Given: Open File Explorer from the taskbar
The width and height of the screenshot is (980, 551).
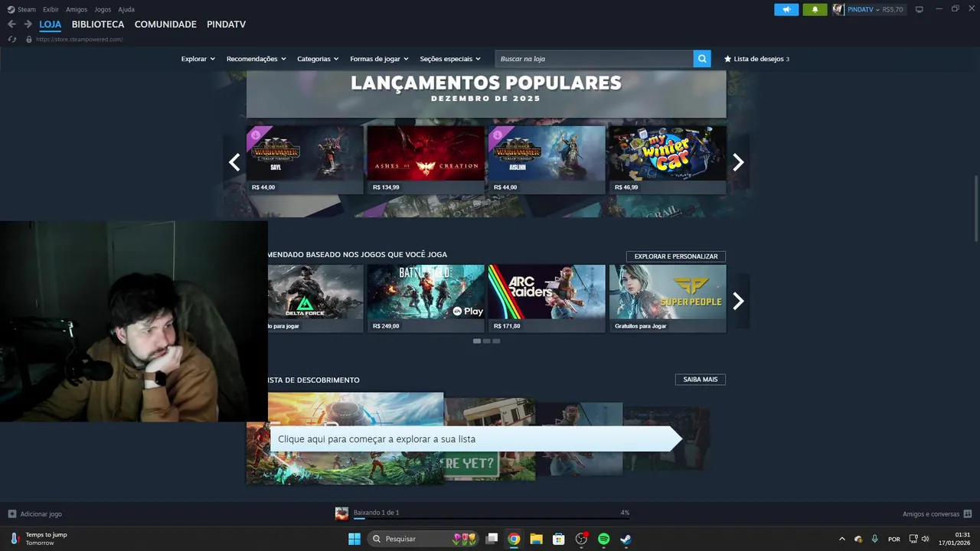Looking at the screenshot, I should [536, 539].
